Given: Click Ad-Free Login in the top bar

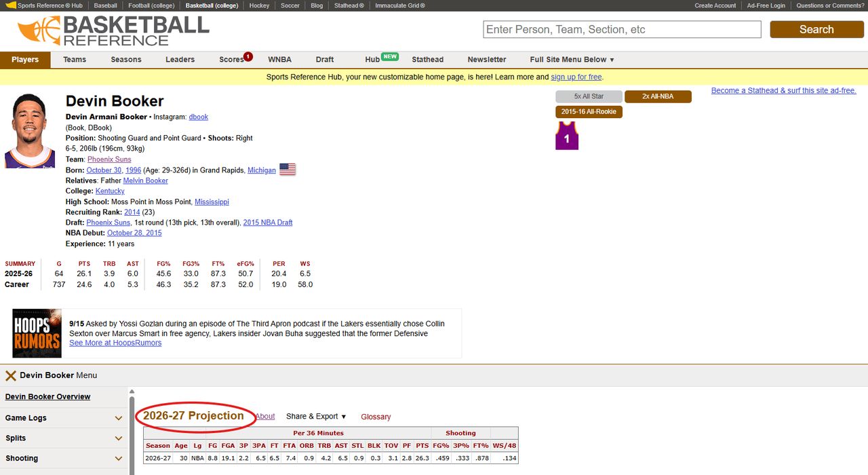Looking at the screenshot, I should (x=766, y=5).
